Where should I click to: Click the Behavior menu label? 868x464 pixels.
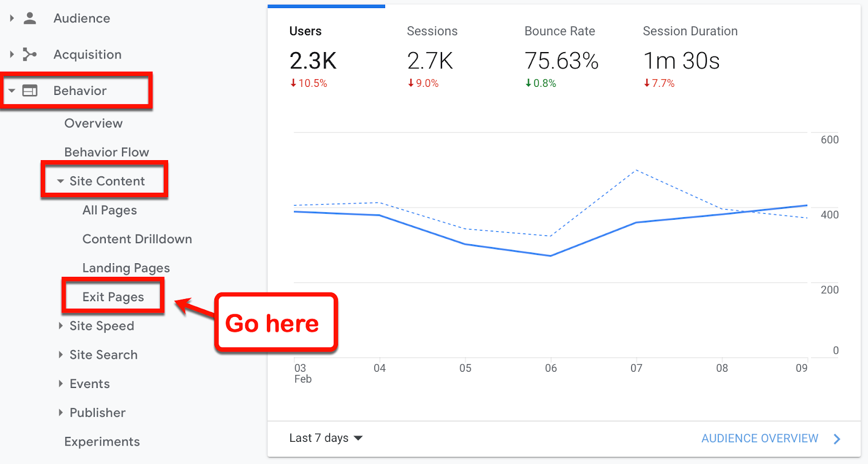coord(80,91)
